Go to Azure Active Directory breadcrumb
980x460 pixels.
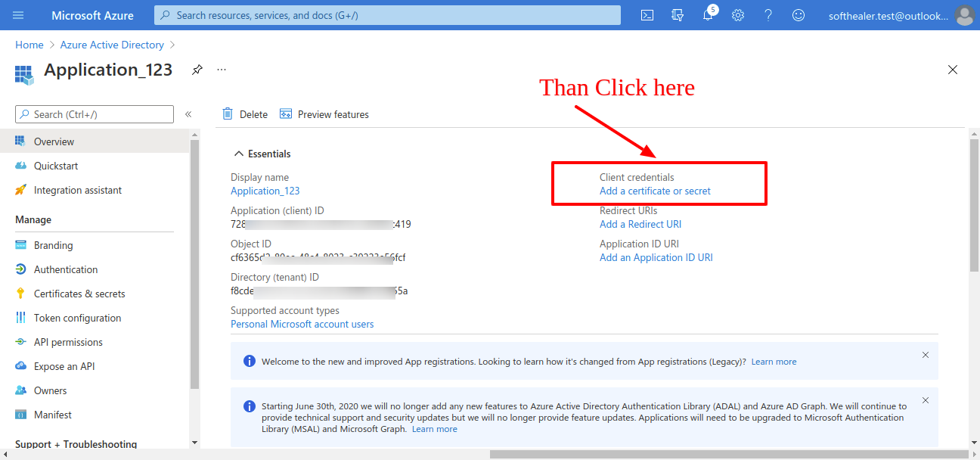coord(112,45)
